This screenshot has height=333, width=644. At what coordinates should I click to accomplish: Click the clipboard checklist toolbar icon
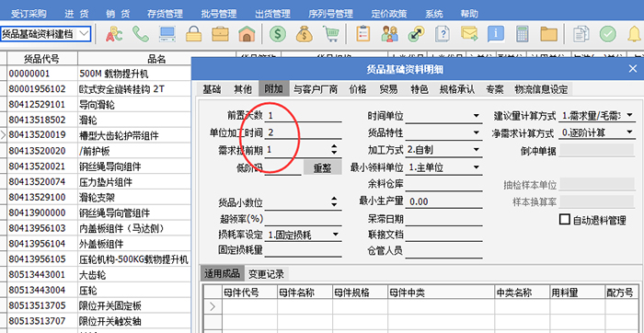tap(363, 34)
